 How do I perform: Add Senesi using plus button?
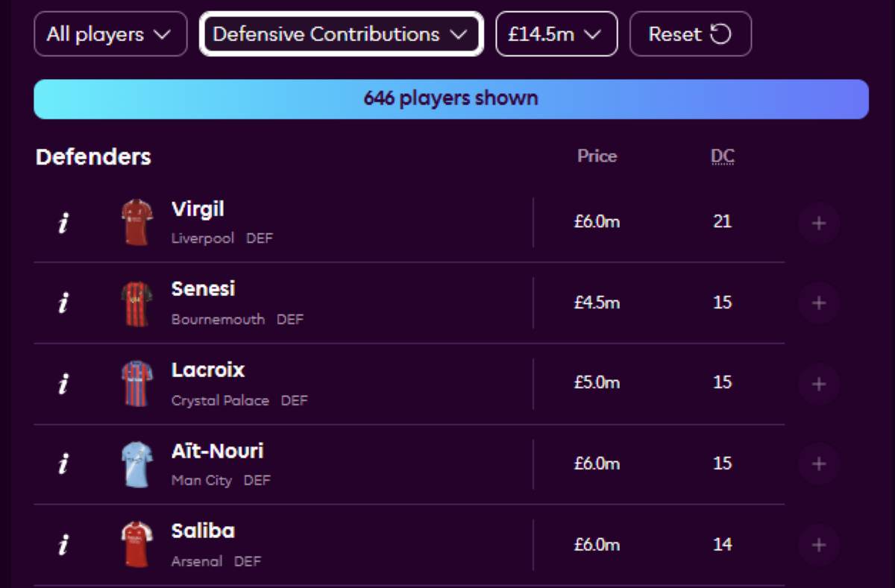click(818, 303)
